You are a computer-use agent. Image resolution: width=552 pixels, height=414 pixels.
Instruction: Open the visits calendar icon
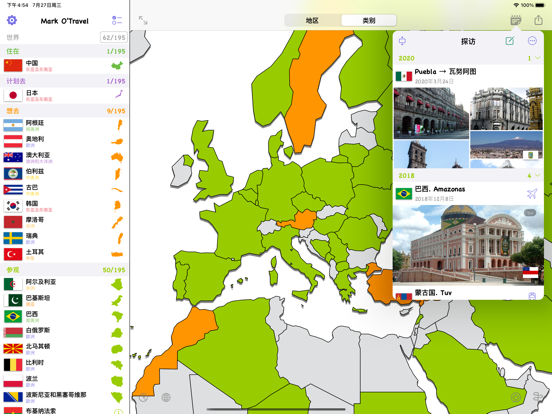[516, 20]
